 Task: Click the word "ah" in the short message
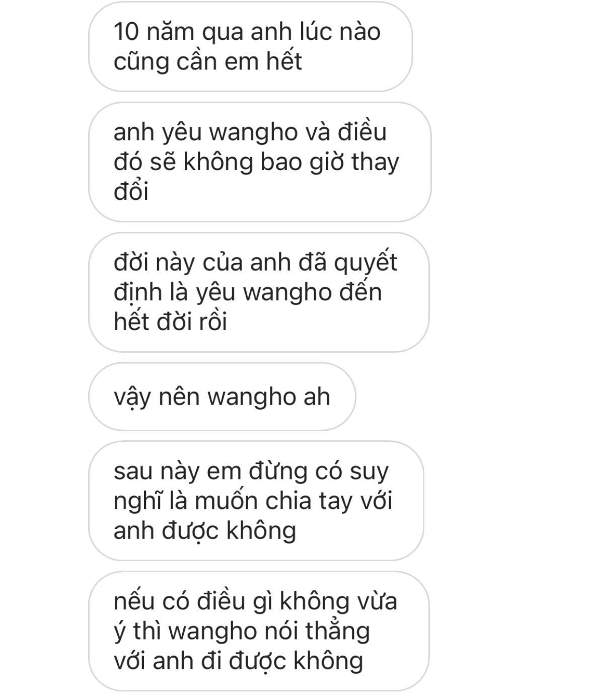click(317, 397)
